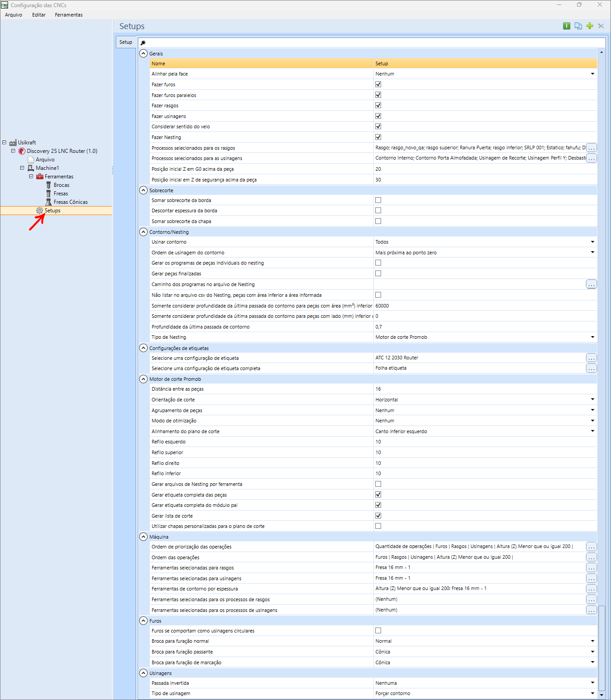Collapse the Contorno/Nesting section
Image resolution: width=611 pixels, height=700 pixels.
(x=144, y=232)
